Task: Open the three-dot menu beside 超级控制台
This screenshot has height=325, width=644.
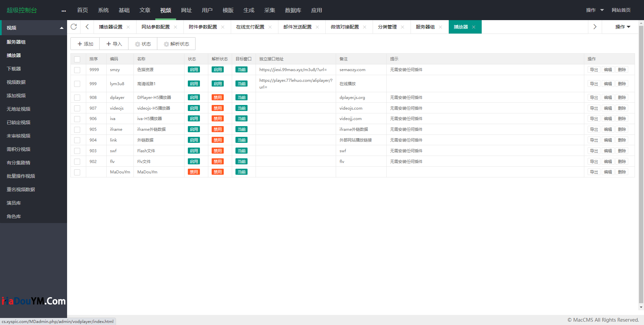Action: [64, 11]
